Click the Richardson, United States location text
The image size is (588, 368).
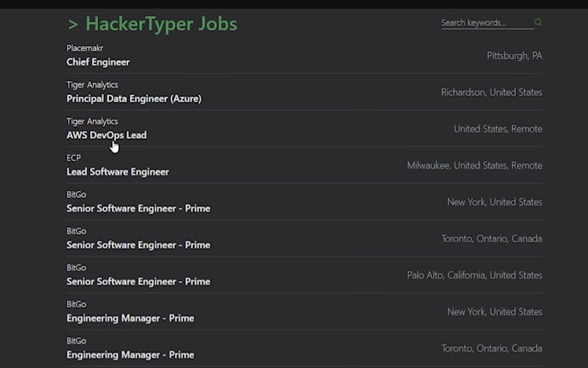tap(491, 93)
